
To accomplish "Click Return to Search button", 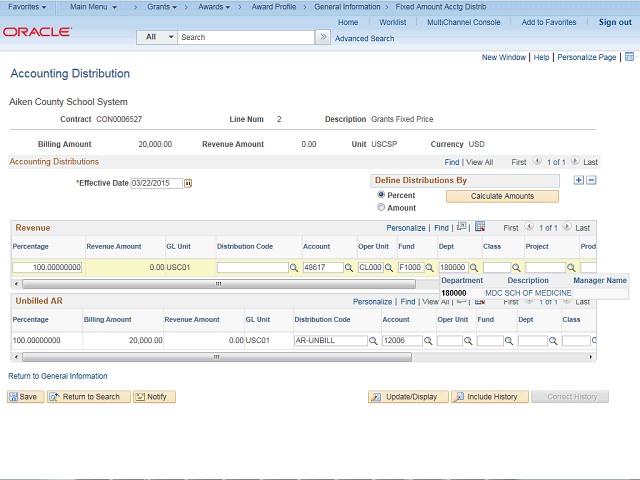I will click(x=89, y=397).
